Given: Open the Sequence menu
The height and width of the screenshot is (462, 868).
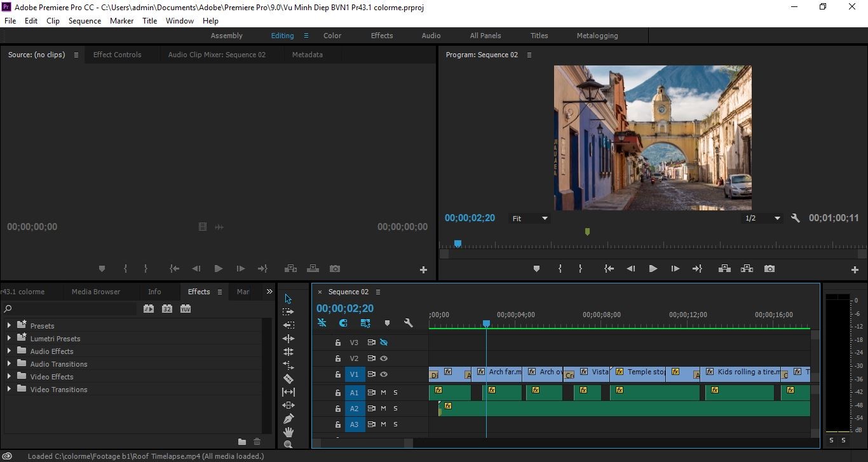Looking at the screenshot, I should (x=85, y=20).
